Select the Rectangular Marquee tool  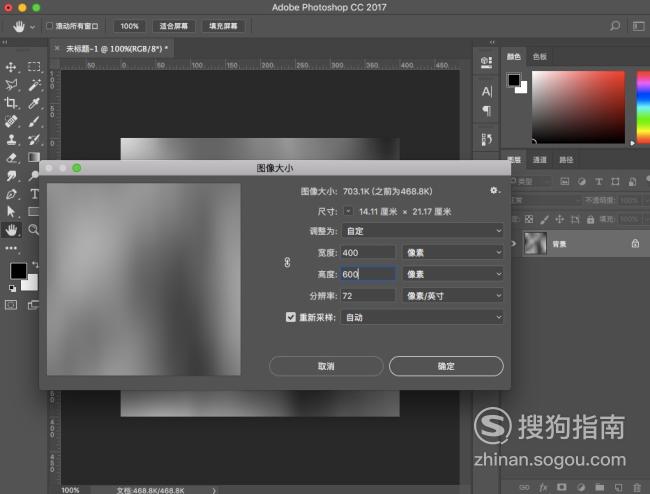[x=34, y=67]
